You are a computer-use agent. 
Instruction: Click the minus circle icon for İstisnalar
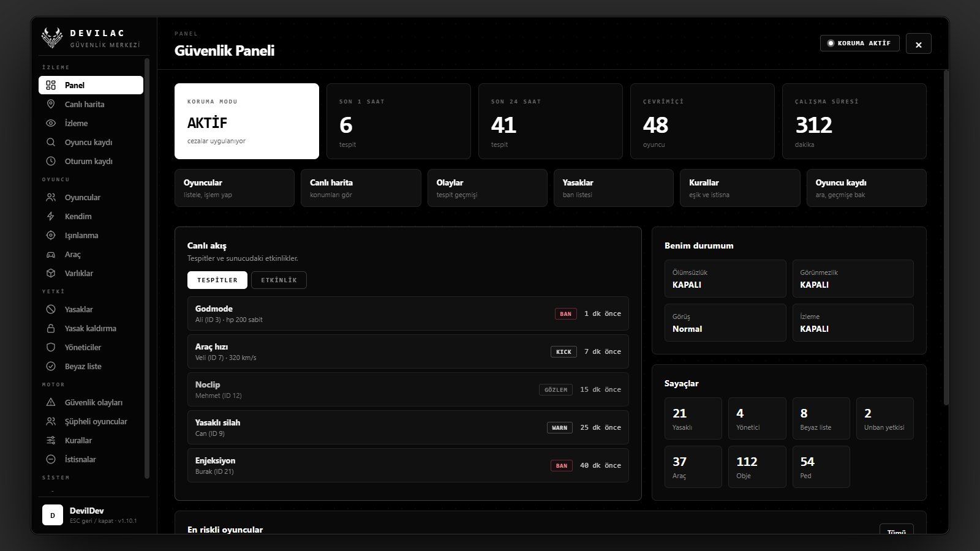pyautogui.click(x=51, y=459)
